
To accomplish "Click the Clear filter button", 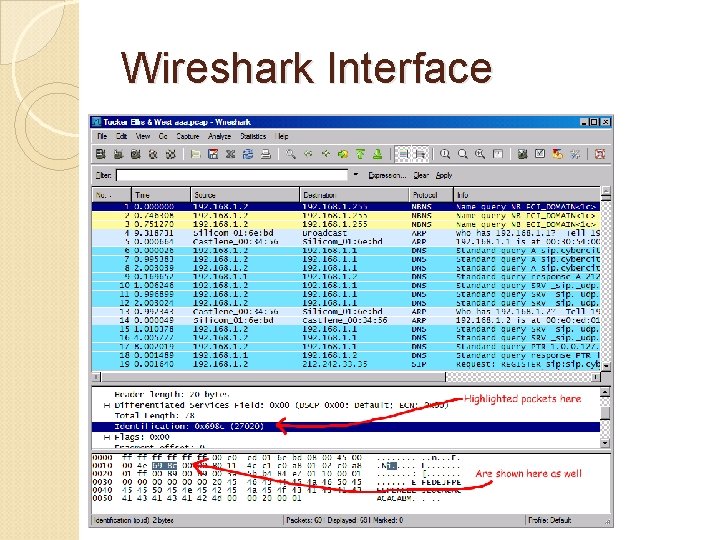I will click(421, 175).
